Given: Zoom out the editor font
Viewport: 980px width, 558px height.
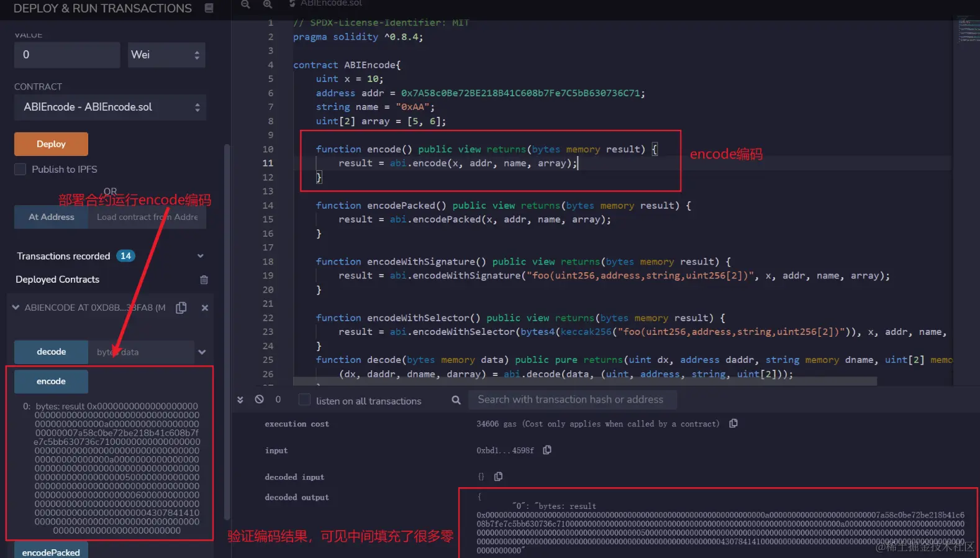Looking at the screenshot, I should (245, 4).
